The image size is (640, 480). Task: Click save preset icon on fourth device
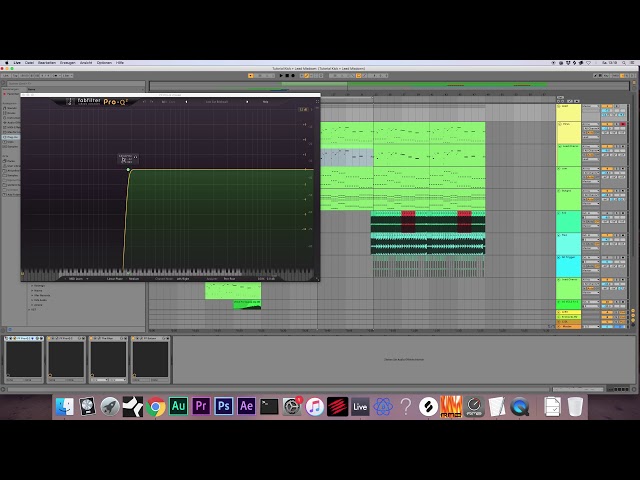(167, 338)
